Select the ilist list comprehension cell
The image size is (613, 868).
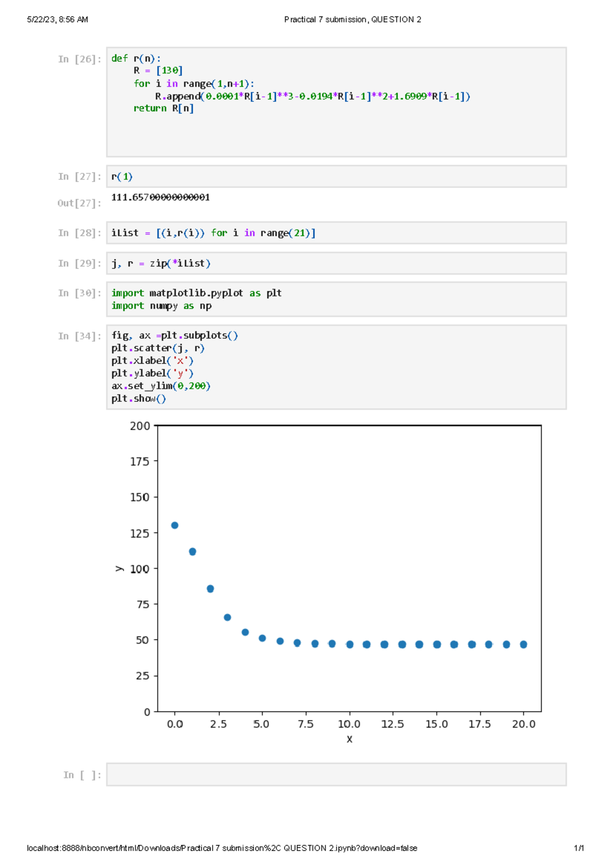pos(336,233)
